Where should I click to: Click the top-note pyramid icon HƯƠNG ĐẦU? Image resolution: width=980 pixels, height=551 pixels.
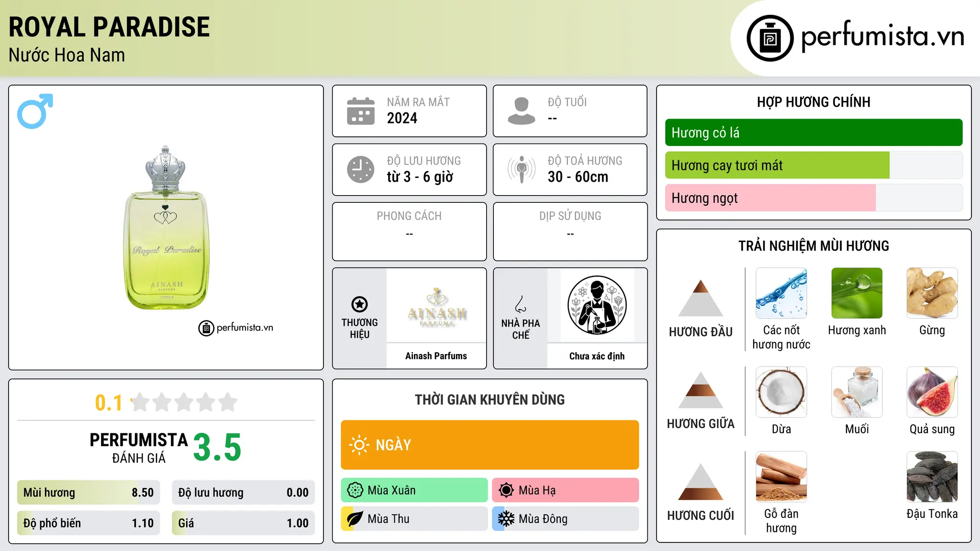pos(701,298)
